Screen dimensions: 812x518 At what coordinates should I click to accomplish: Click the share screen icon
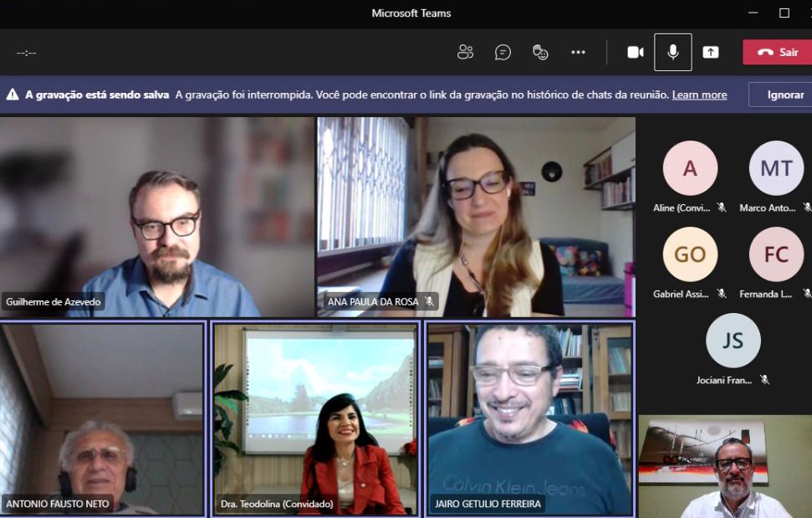click(x=711, y=52)
